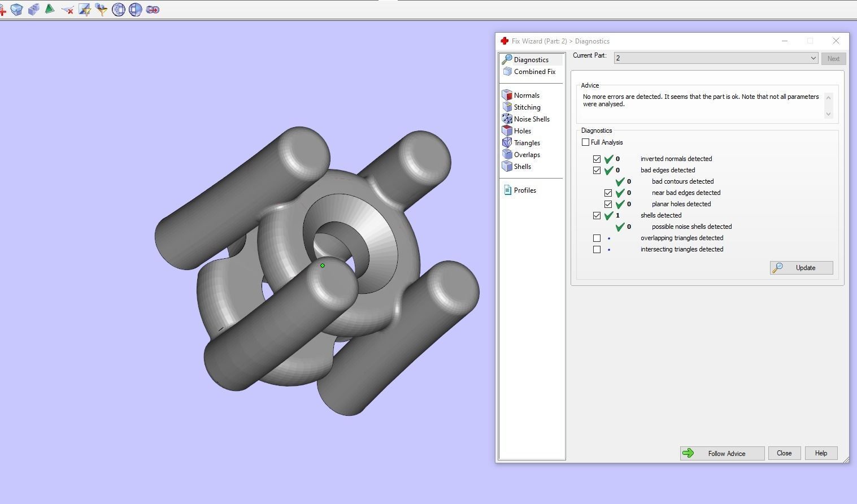Click the blue open box toolbar icon
Viewport: 857px width, 504px height.
point(16,10)
